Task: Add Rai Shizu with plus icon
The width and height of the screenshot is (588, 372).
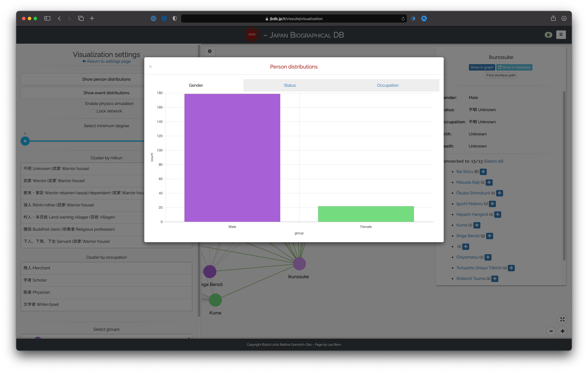Action: pos(483,172)
